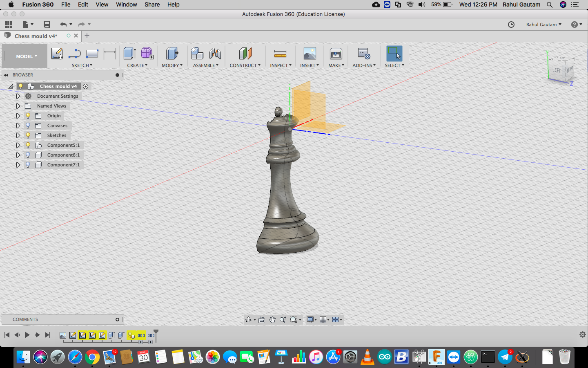The image size is (588, 368).
Task: Open timeline settings gear icon
Action: [x=583, y=334]
